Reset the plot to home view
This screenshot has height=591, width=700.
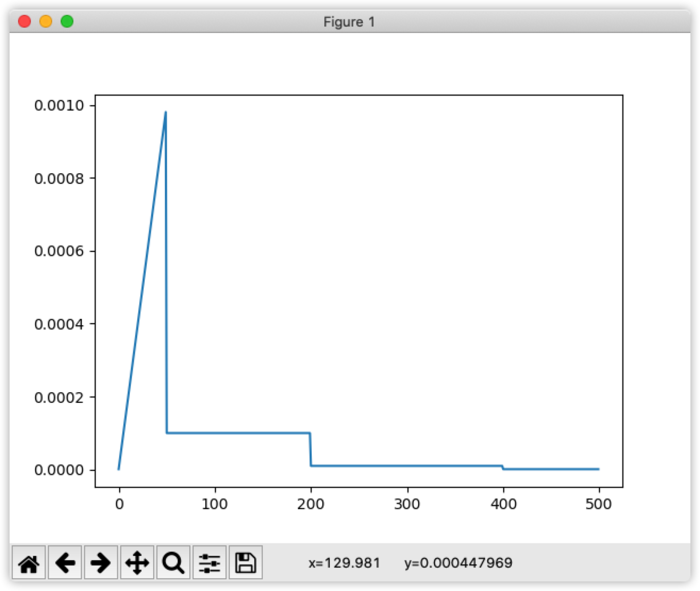(x=29, y=562)
